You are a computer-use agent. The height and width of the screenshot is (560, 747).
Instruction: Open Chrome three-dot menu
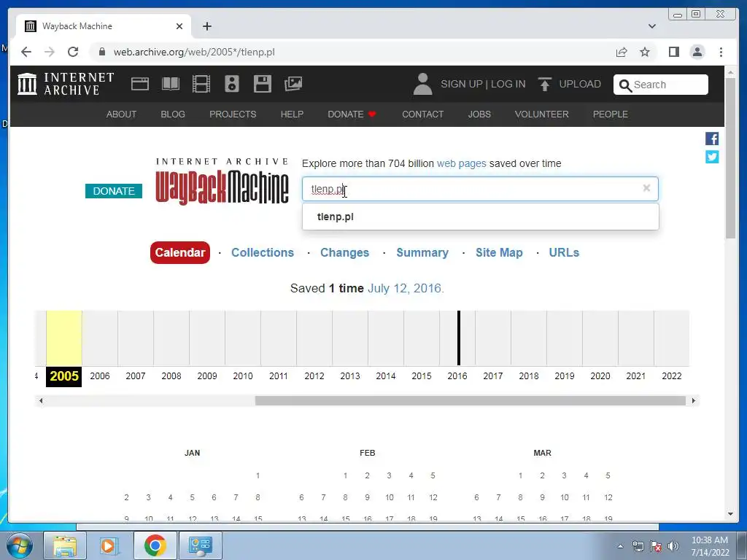(721, 52)
